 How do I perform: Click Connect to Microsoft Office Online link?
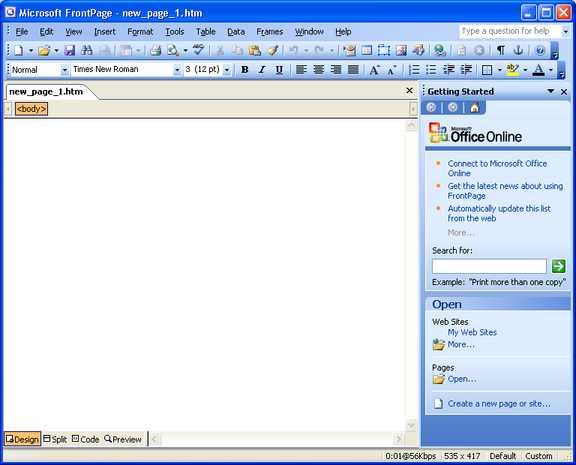(x=497, y=168)
